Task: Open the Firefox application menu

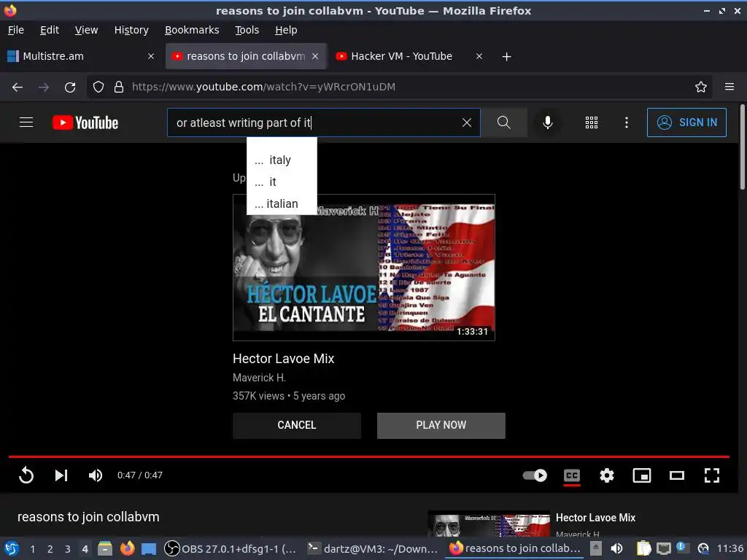Action: [729, 87]
